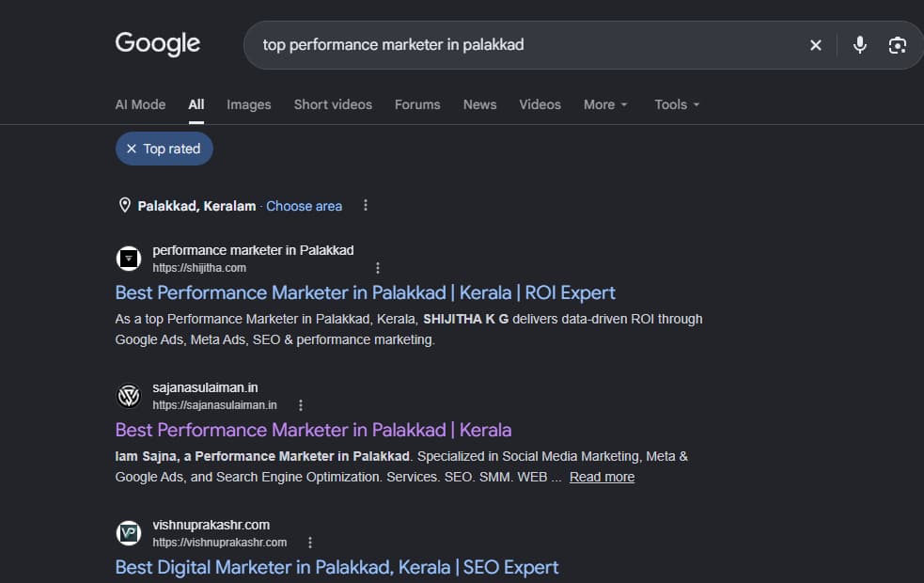Start voice search with the microphone icon
The height and width of the screenshot is (583, 924).
tap(860, 45)
